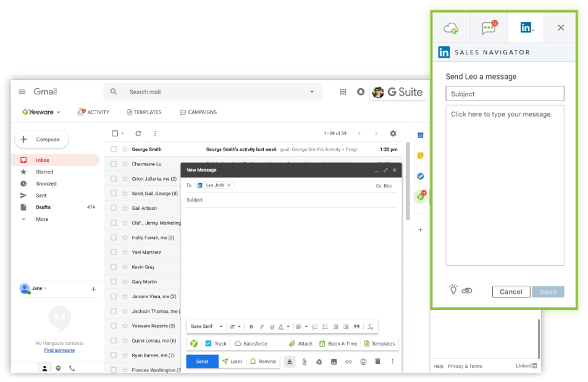Attach a file using the paperclip icon

[x=304, y=362]
